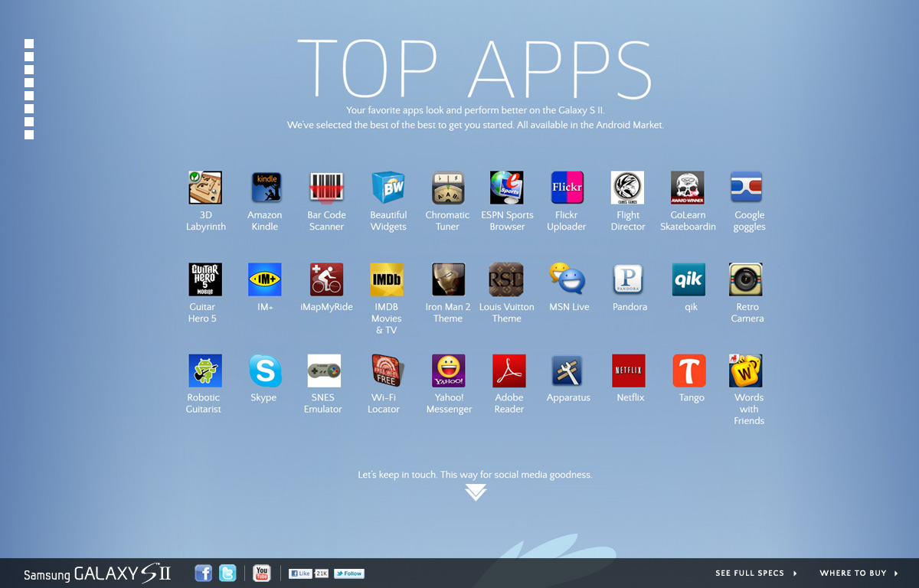This screenshot has width=919, height=588.
Task: Click the "Netflix" app label
Action: pyautogui.click(x=631, y=397)
